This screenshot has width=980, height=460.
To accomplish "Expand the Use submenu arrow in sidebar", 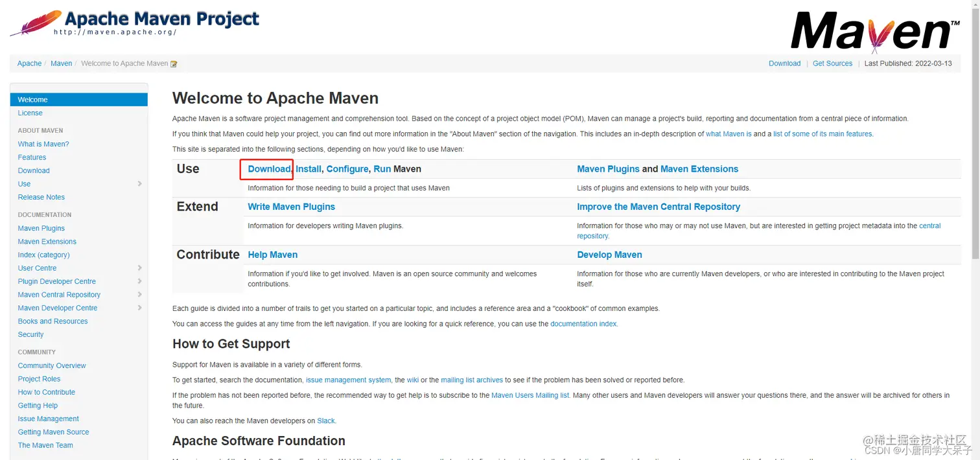I will [140, 184].
